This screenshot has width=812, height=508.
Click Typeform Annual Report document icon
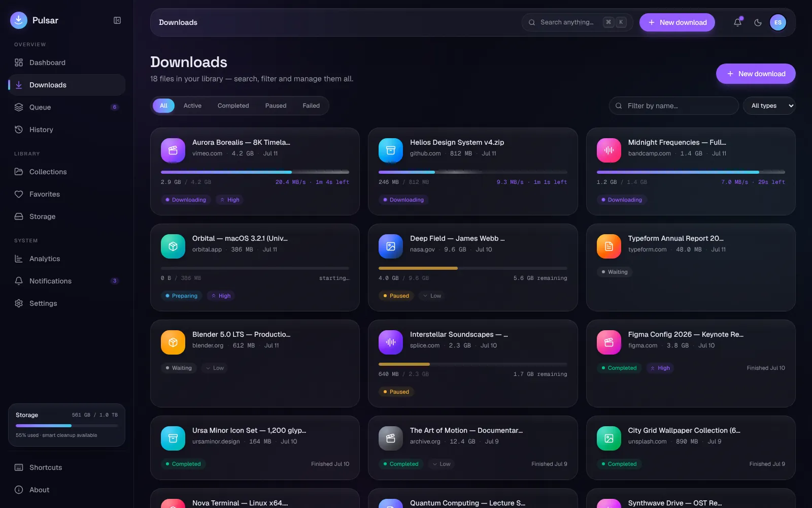(609, 246)
